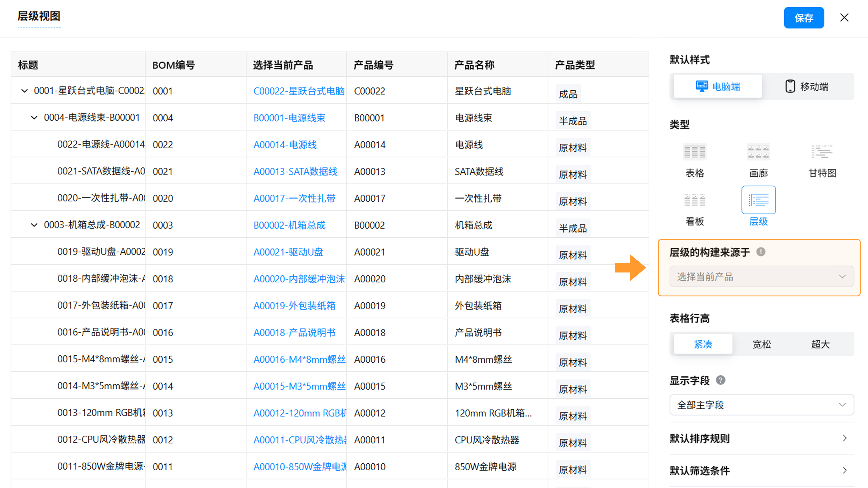Switch default style to 移动端 tab

(807, 87)
